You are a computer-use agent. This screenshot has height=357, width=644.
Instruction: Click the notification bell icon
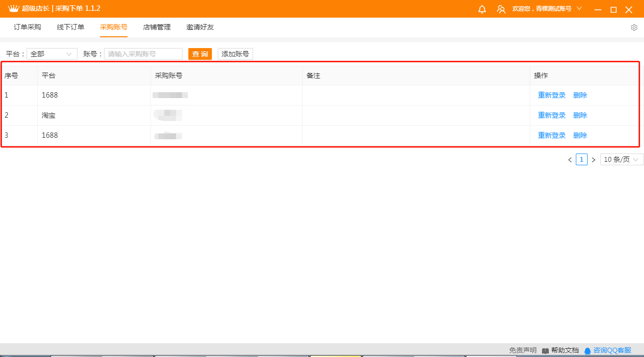[482, 9]
